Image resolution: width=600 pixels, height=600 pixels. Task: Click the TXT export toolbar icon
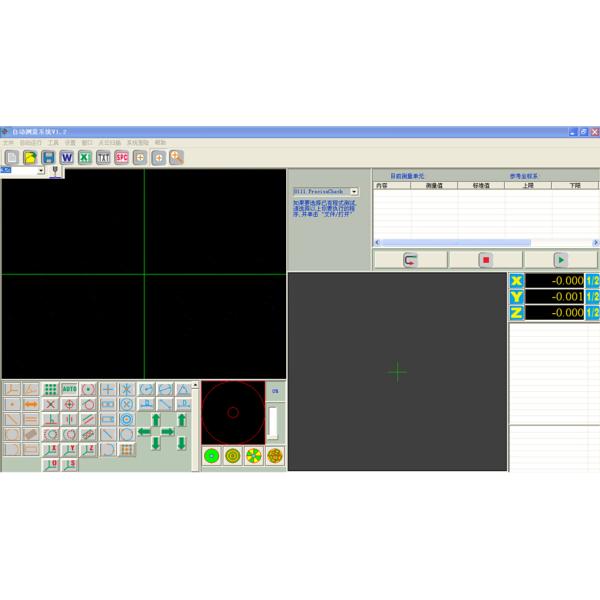103,157
